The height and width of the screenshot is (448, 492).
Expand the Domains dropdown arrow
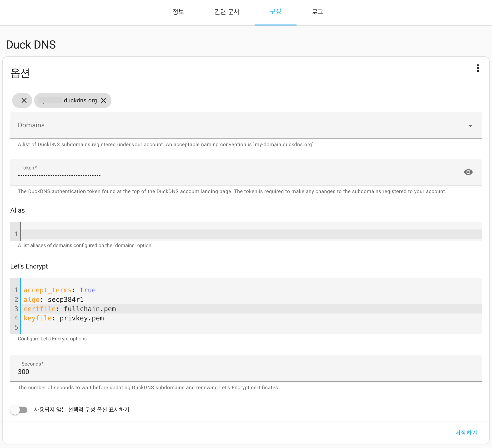[470, 126]
